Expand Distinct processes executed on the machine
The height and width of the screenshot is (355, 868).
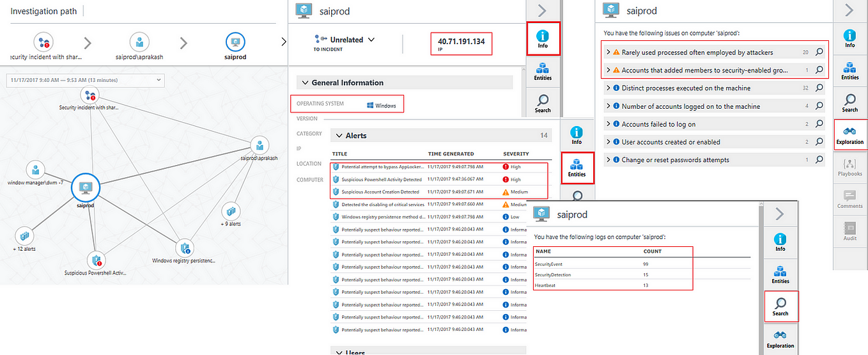(x=608, y=88)
